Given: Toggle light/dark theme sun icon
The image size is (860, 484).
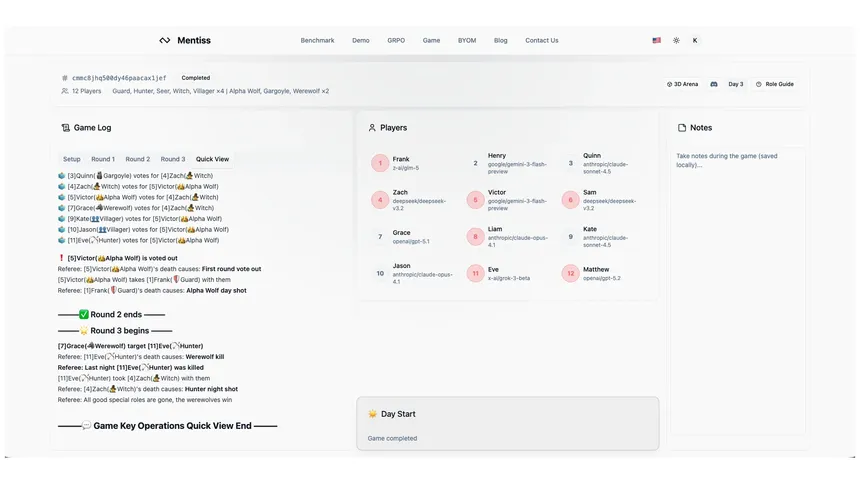Looking at the screenshot, I should coord(676,41).
